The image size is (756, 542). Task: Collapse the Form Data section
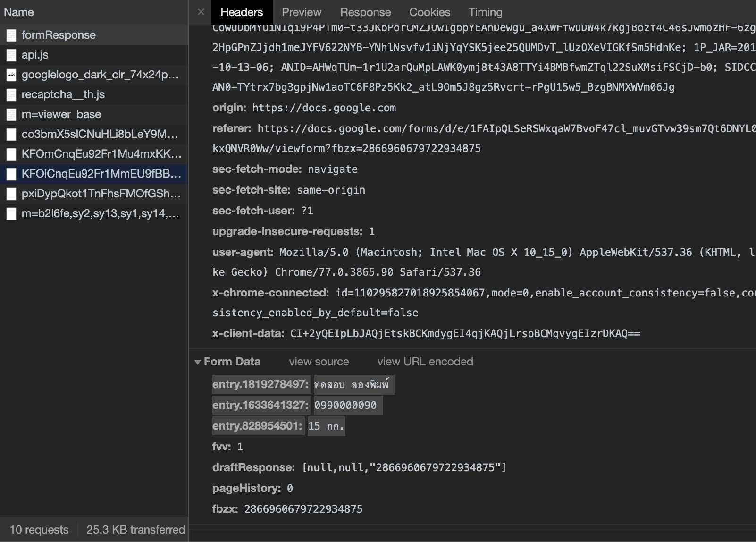[x=198, y=362]
